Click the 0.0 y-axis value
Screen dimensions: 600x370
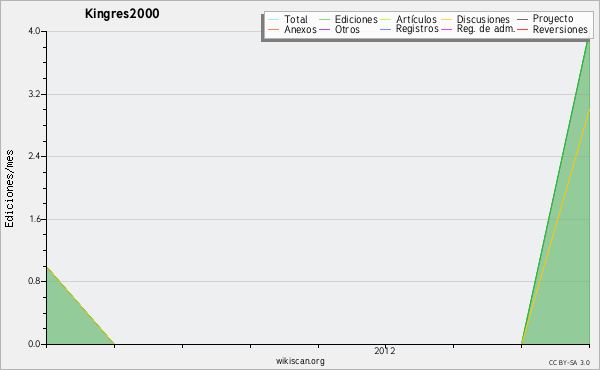pyautogui.click(x=34, y=344)
